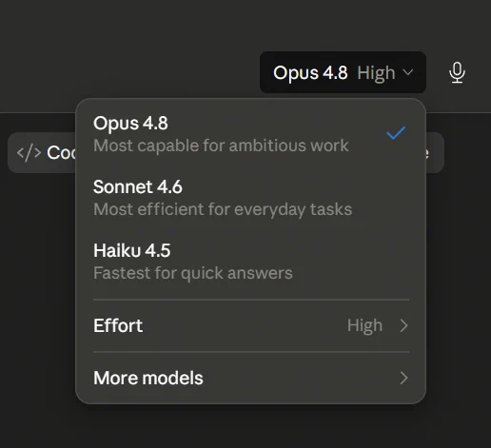
Task: Click the small chevron in the model selector
Action: point(408,72)
